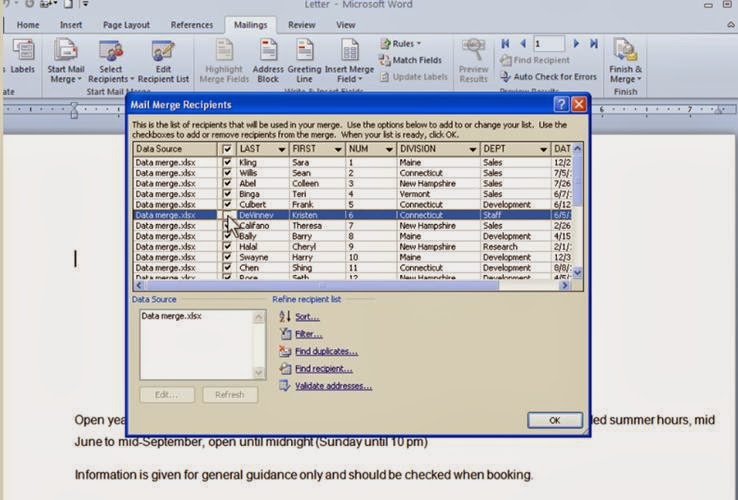Uncheck the Abel recipient checkbox
The width and height of the screenshot is (738, 500).
click(227, 183)
